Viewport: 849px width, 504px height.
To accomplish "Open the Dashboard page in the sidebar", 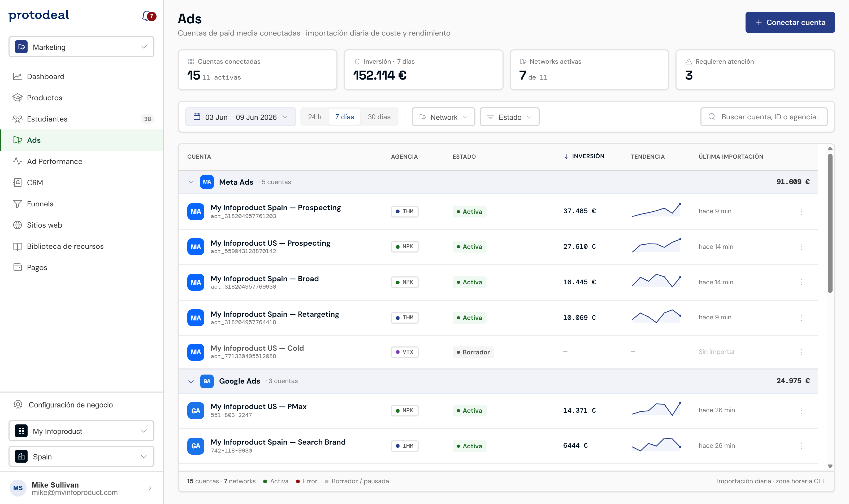I will 81,76.
